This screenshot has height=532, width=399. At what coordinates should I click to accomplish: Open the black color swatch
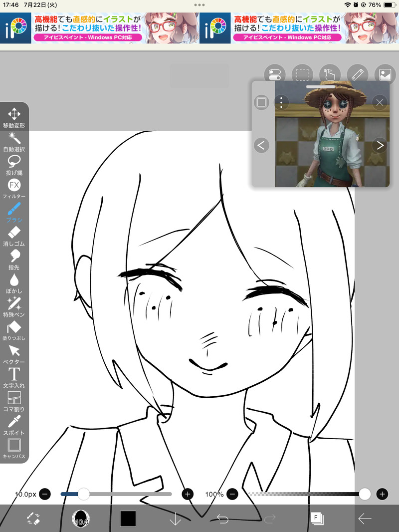(x=128, y=519)
